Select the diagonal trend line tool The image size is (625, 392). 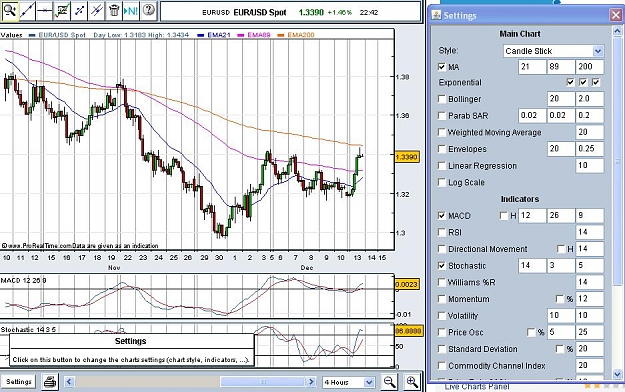coord(27,11)
